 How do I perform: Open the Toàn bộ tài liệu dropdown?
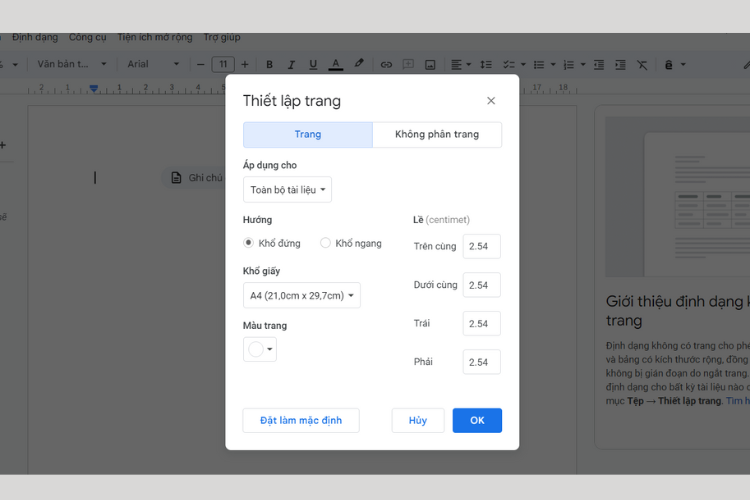tap(288, 189)
